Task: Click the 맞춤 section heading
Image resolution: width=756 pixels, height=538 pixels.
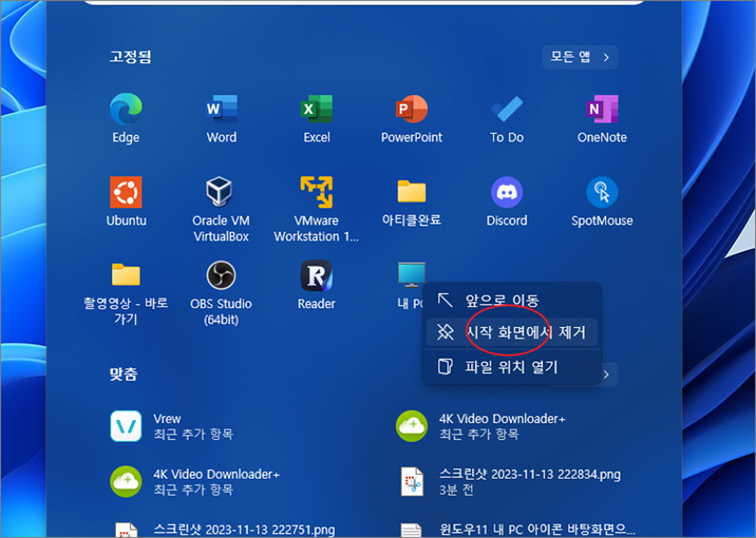Action: coord(124,375)
